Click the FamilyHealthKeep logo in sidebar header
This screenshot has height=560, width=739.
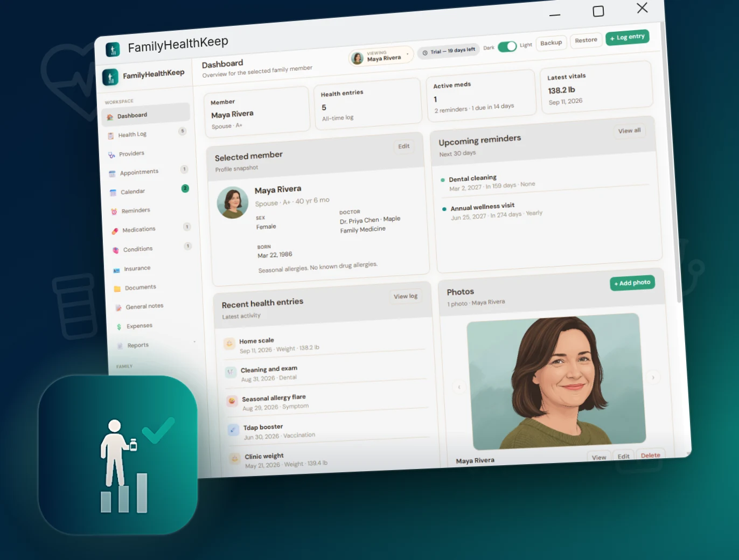[110, 78]
